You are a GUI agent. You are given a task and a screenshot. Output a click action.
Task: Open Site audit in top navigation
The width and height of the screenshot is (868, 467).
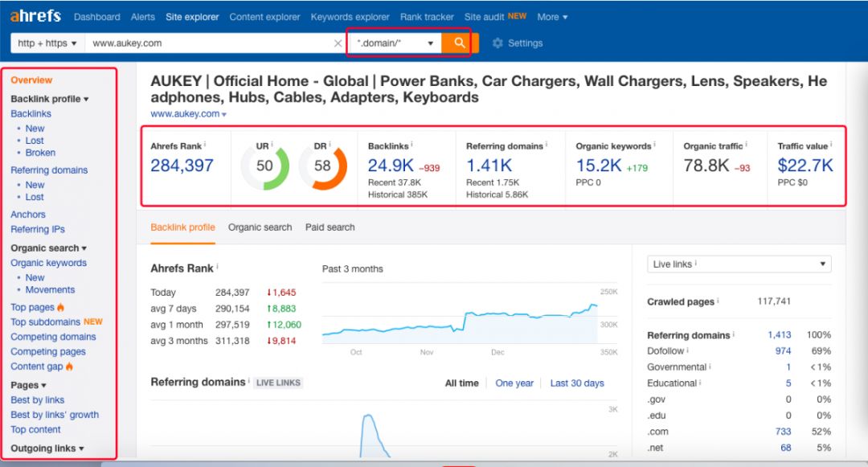tap(485, 17)
